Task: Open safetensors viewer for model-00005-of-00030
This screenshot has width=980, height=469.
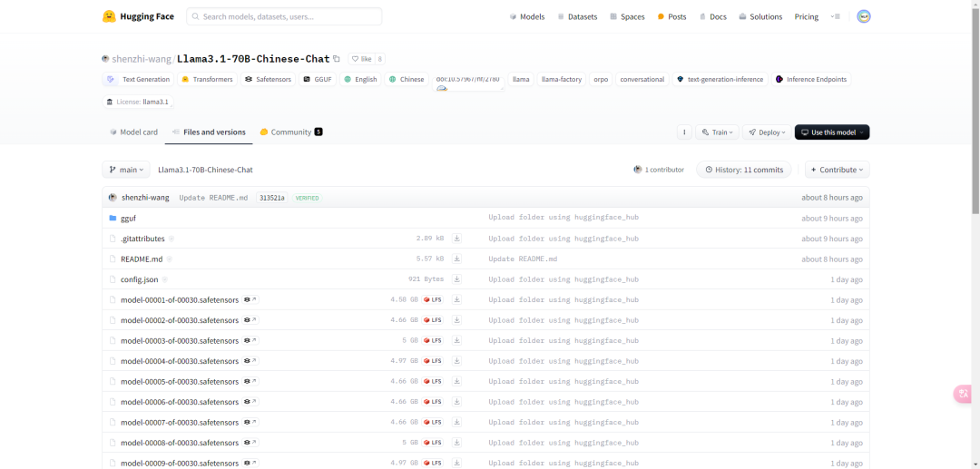Action: [250, 381]
